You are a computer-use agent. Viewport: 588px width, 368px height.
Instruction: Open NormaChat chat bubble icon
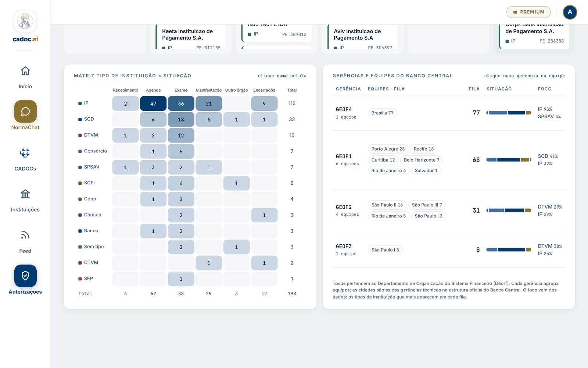pos(25,112)
